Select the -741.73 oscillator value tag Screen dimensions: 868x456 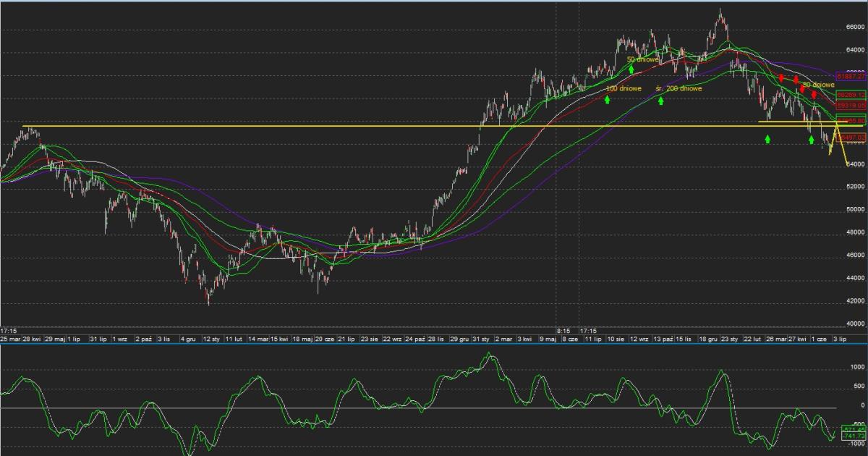point(846,436)
